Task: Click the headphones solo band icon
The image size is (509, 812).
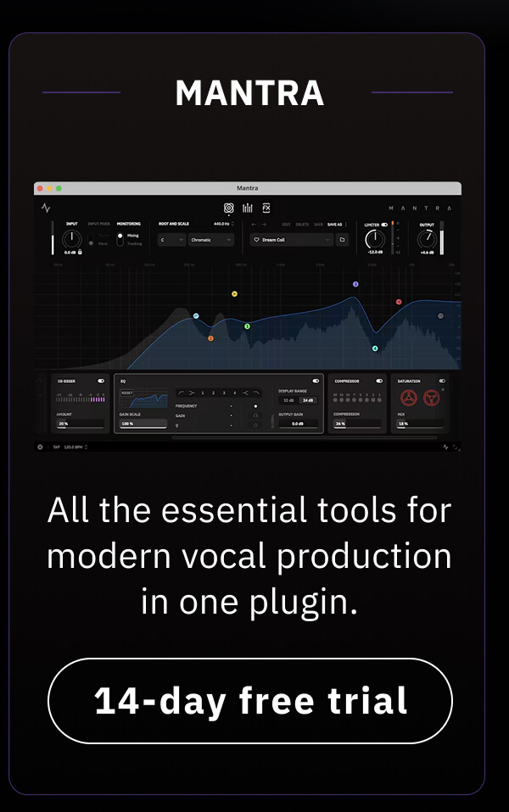Action: click(255, 414)
